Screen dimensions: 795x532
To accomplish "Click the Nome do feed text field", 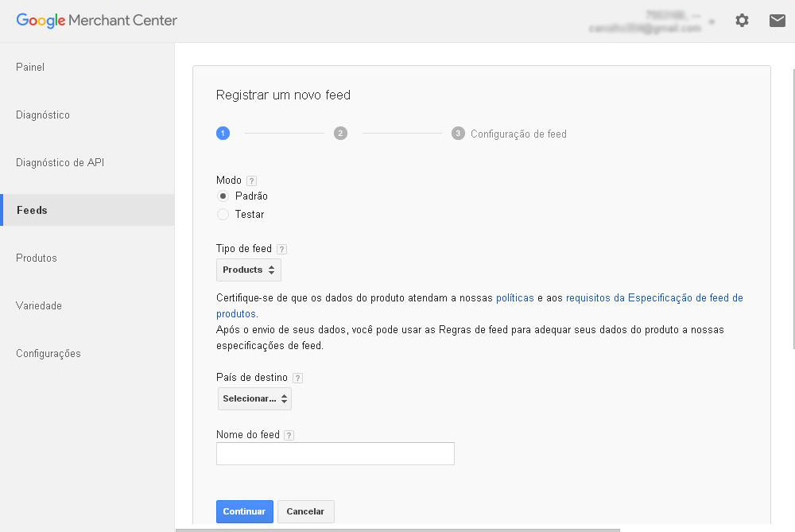I will point(335,453).
